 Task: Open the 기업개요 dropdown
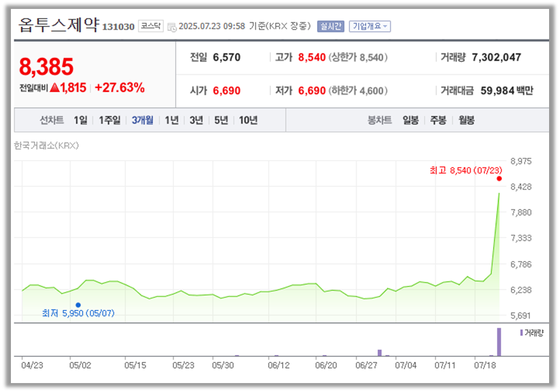point(370,26)
